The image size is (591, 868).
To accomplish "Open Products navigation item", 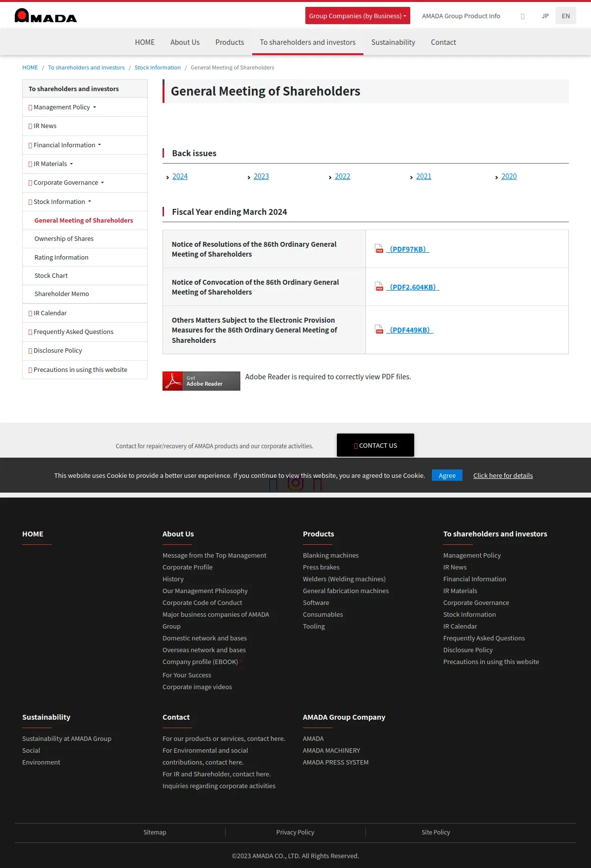I will tap(230, 42).
